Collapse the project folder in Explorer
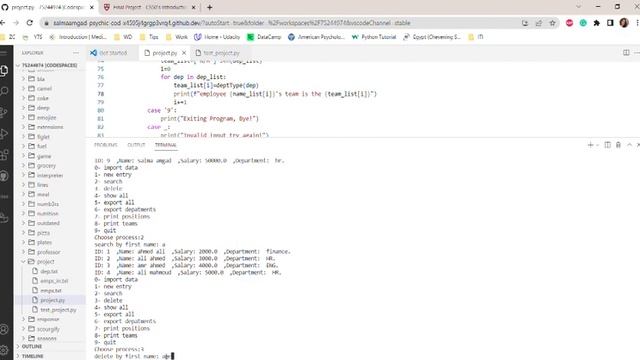Screen dimensions: 640x360 click(23, 262)
